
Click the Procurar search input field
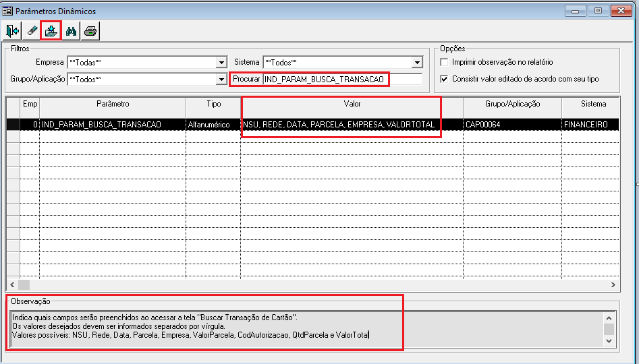(342, 80)
